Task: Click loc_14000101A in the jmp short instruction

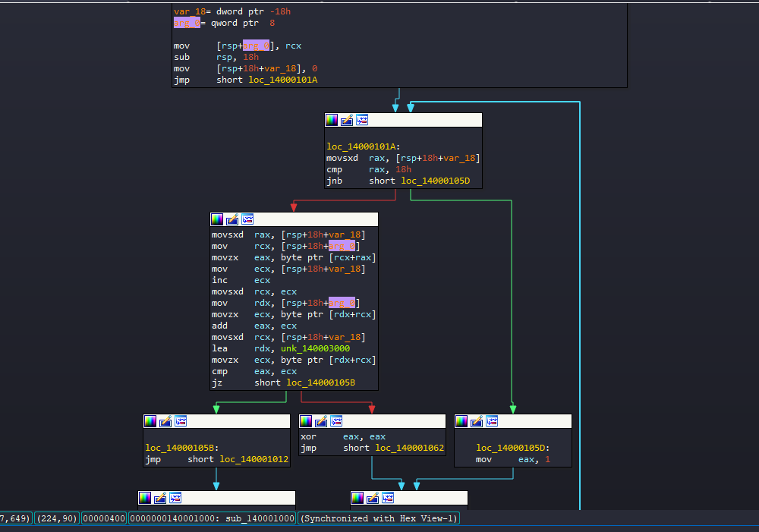Action: [282, 80]
